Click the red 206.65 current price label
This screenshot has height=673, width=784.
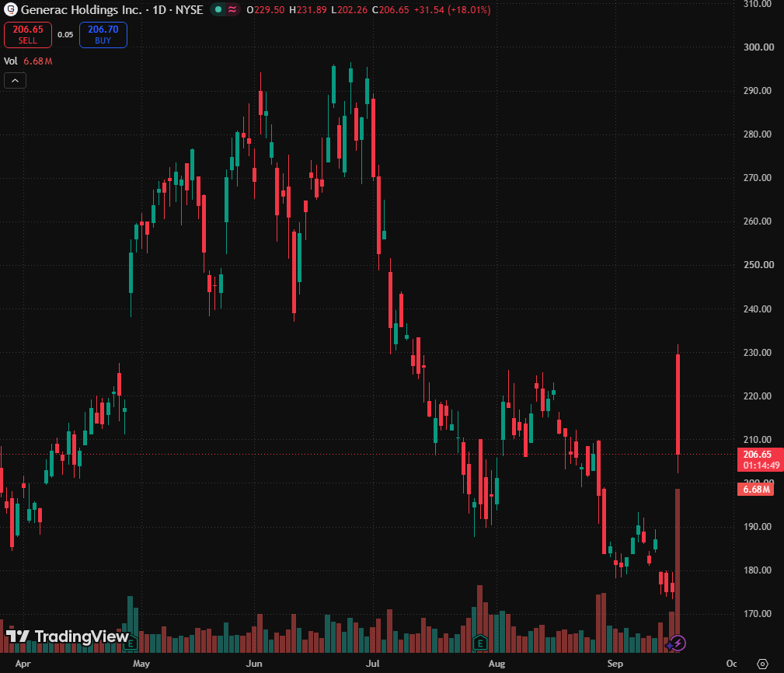760,459
